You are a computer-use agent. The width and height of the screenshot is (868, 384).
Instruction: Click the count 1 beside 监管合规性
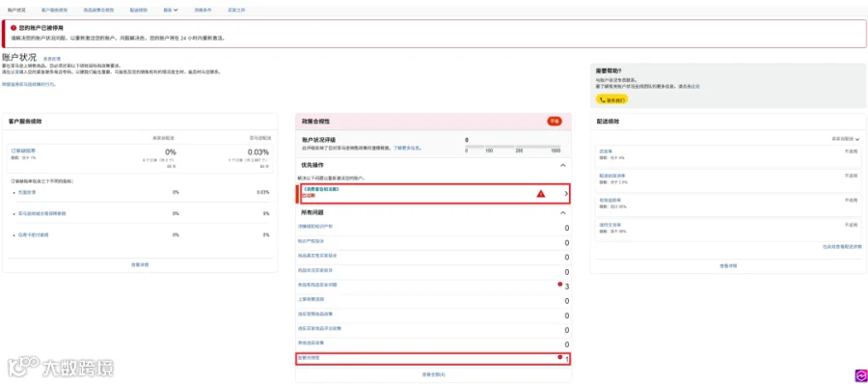567,360
